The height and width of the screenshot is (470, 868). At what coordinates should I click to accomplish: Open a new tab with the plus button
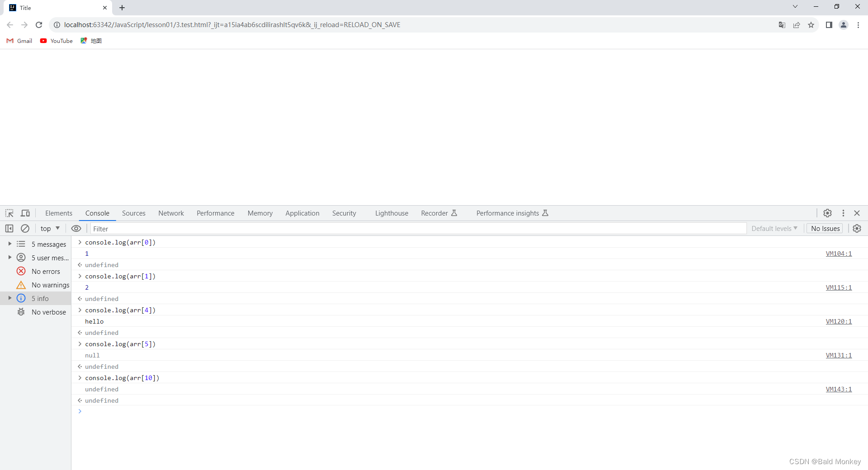(x=122, y=8)
